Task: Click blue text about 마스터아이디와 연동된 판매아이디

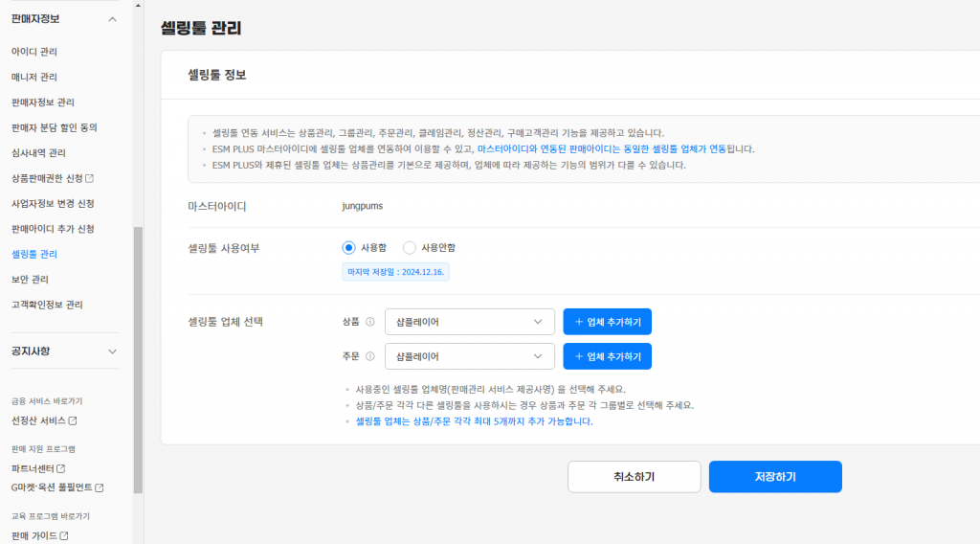Action: point(602,148)
